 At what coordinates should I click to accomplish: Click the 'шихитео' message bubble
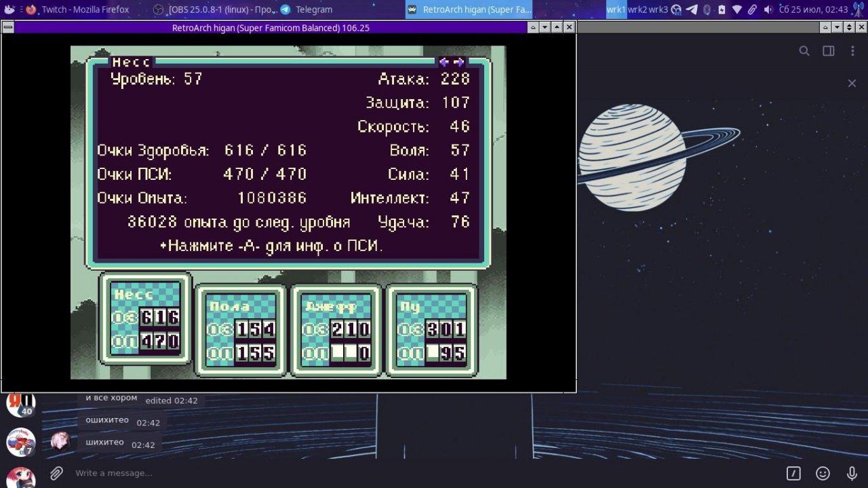click(119, 444)
